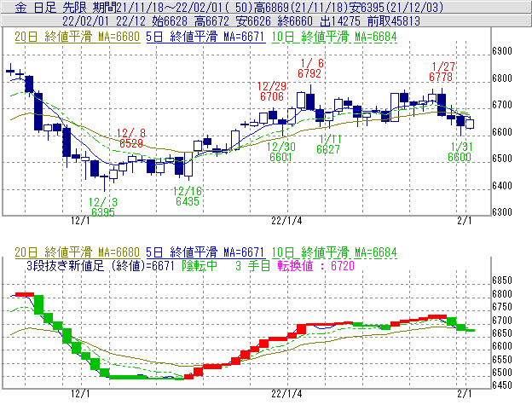This screenshot has width=532, height=405.
Task: Click the 6900 price axis label on upper chart
Action: (x=502, y=51)
